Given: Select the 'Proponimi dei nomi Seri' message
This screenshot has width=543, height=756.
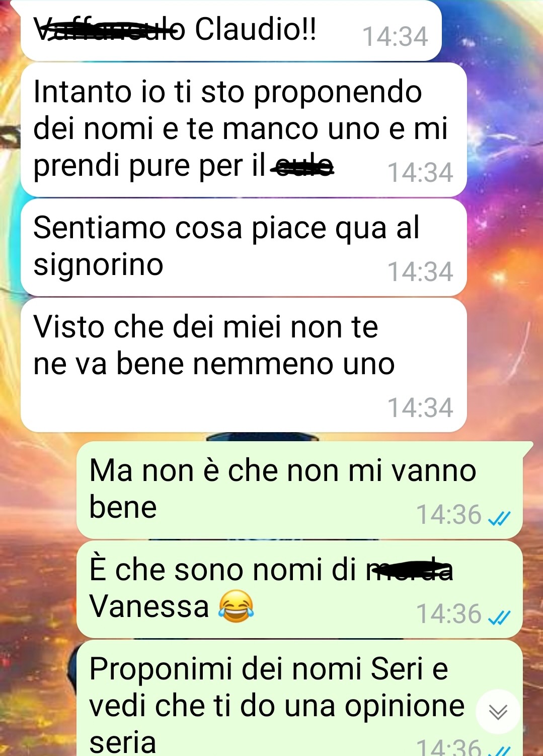Looking at the screenshot, I should click(x=299, y=698).
